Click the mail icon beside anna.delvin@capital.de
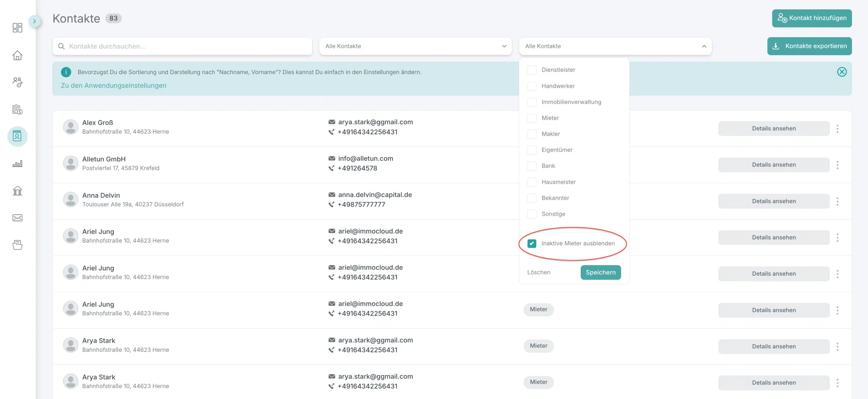The width and height of the screenshot is (868, 399). [x=332, y=195]
